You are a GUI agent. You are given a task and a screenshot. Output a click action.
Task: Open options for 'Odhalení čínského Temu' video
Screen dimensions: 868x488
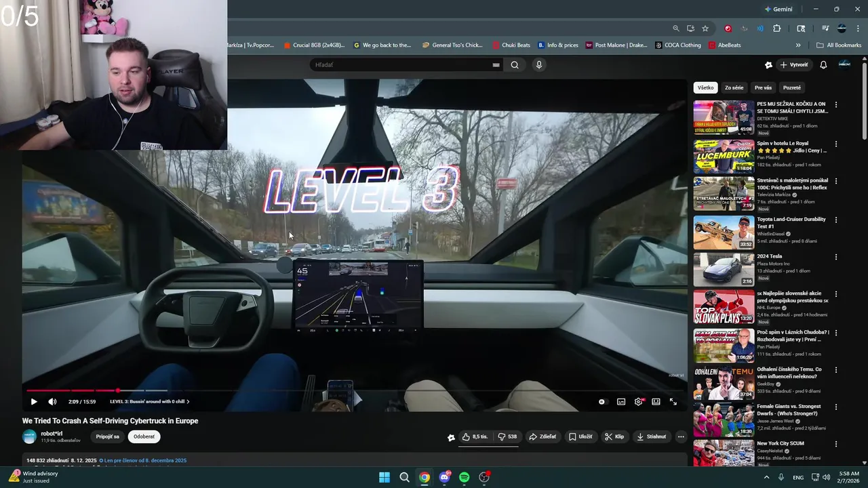835,370
